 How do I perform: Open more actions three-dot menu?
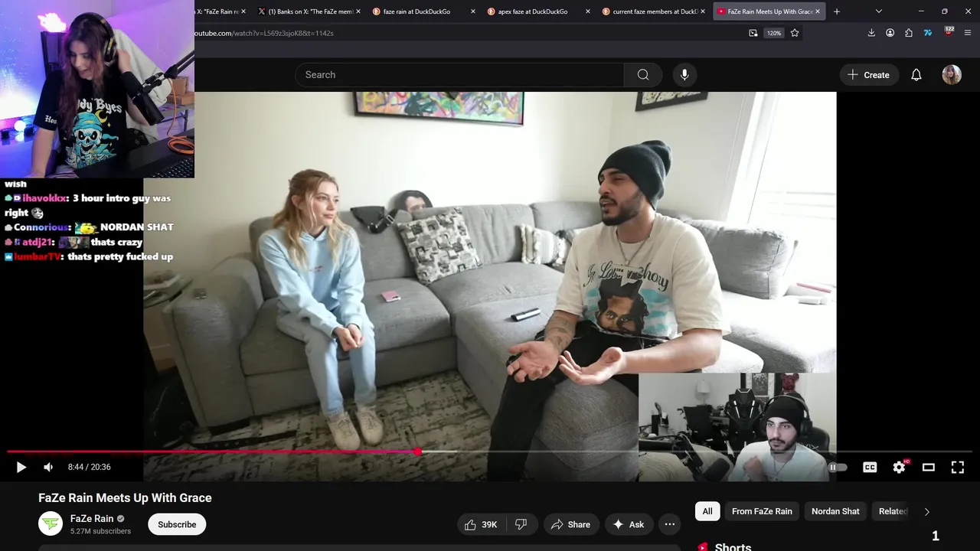(670, 524)
